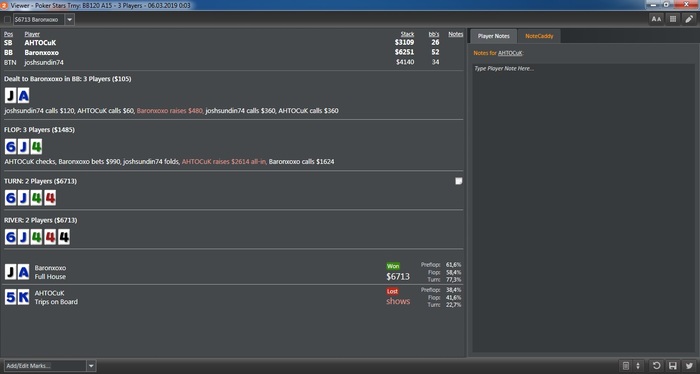700x374 pixels.
Task: Click the bb's column header
Action: click(433, 34)
